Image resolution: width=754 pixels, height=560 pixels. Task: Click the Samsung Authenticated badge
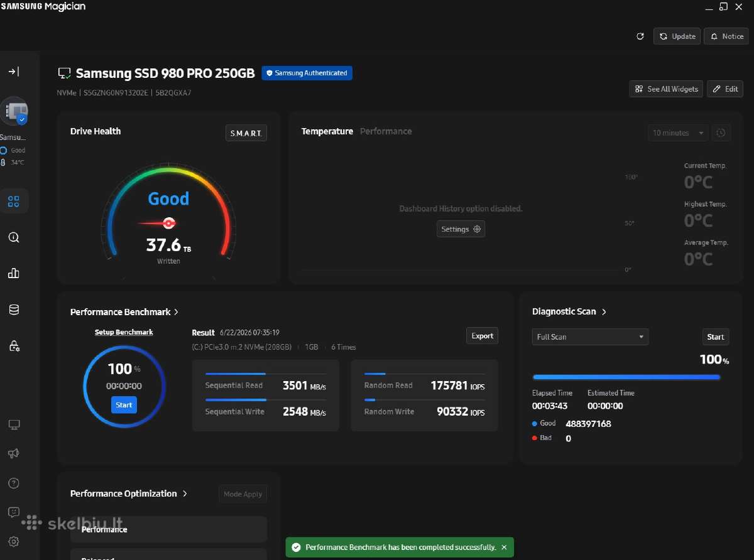pos(307,73)
